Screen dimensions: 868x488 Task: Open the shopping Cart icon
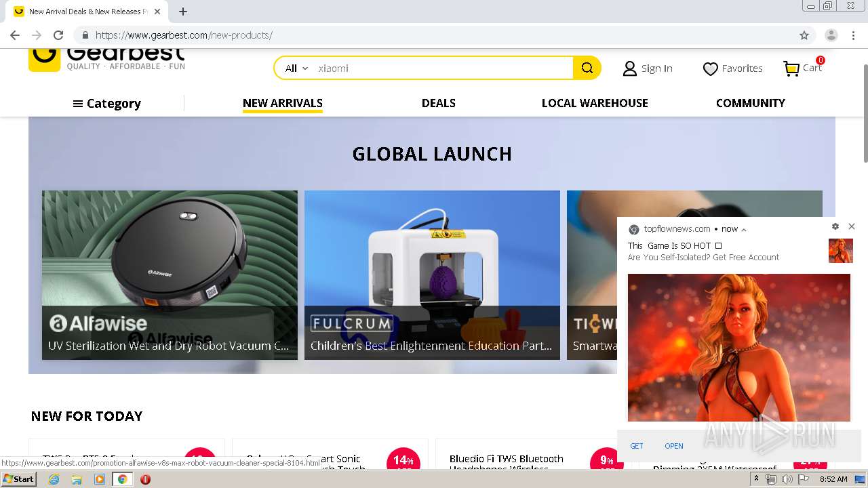pyautogui.click(x=791, y=68)
